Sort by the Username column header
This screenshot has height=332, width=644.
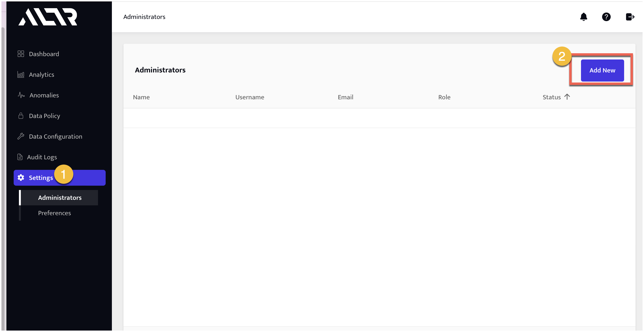(249, 97)
